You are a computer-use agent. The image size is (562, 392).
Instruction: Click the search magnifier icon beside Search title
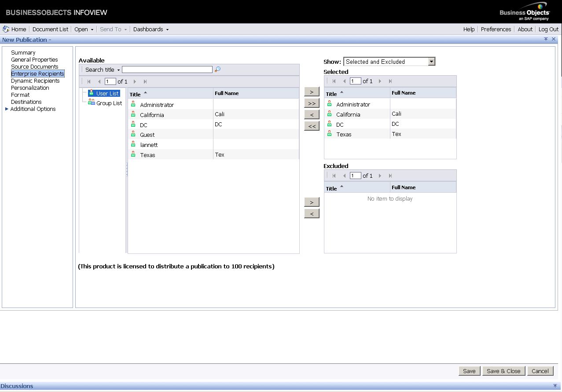pyautogui.click(x=217, y=70)
